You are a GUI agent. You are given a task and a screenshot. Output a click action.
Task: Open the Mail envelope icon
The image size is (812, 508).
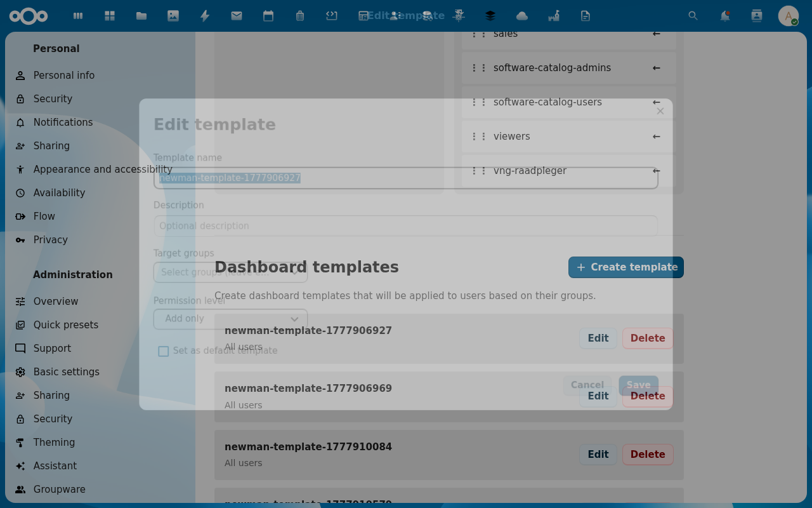[237, 16]
